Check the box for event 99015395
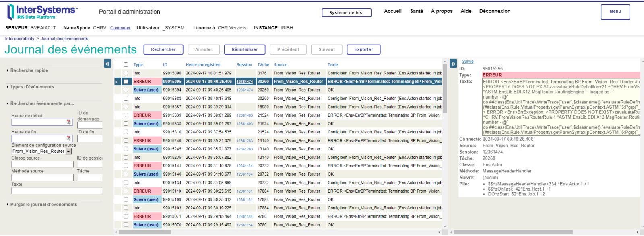 126,82
